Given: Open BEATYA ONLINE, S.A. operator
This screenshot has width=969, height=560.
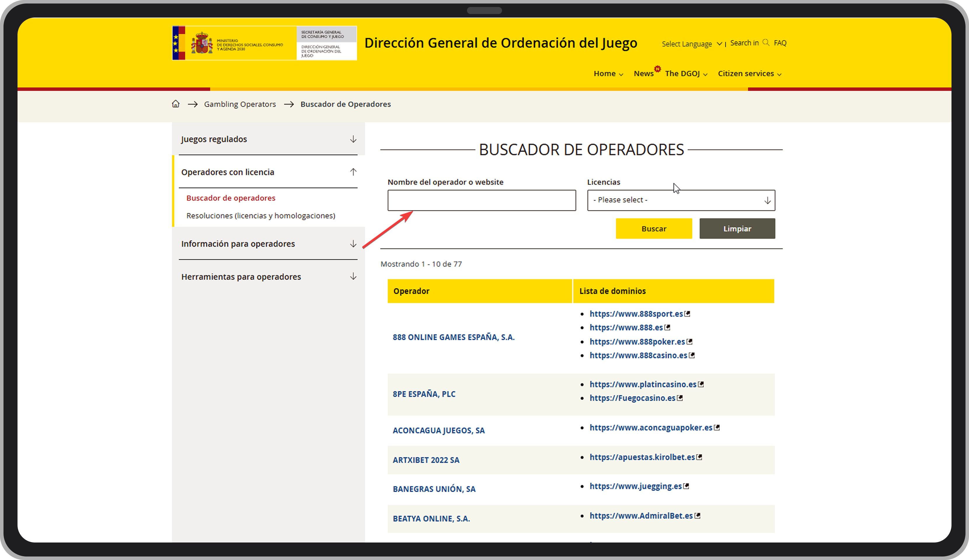Looking at the screenshot, I should pyautogui.click(x=431, y=519).
